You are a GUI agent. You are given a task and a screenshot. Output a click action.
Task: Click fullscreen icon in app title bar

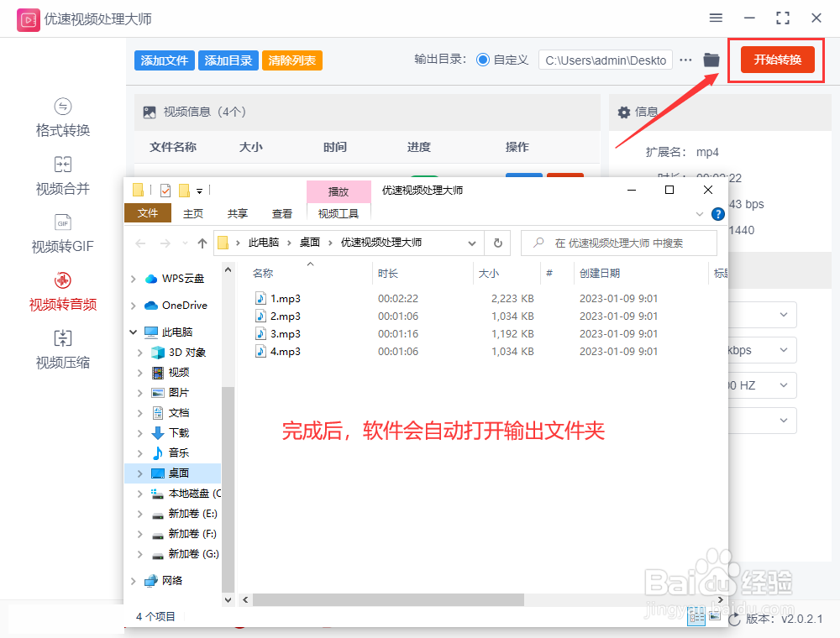click(x=783, y=18)
